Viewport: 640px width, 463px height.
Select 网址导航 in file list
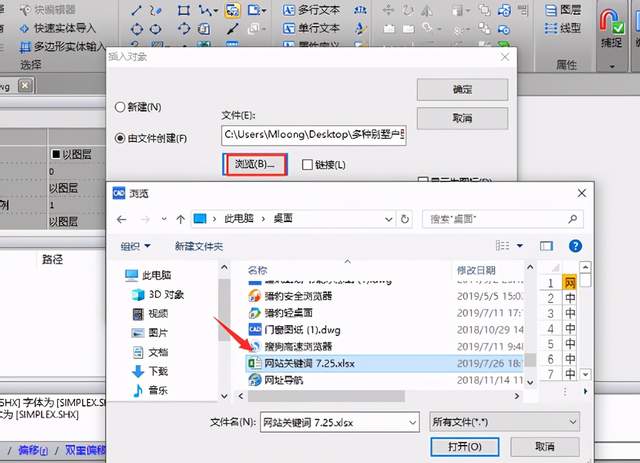(384, 380)
